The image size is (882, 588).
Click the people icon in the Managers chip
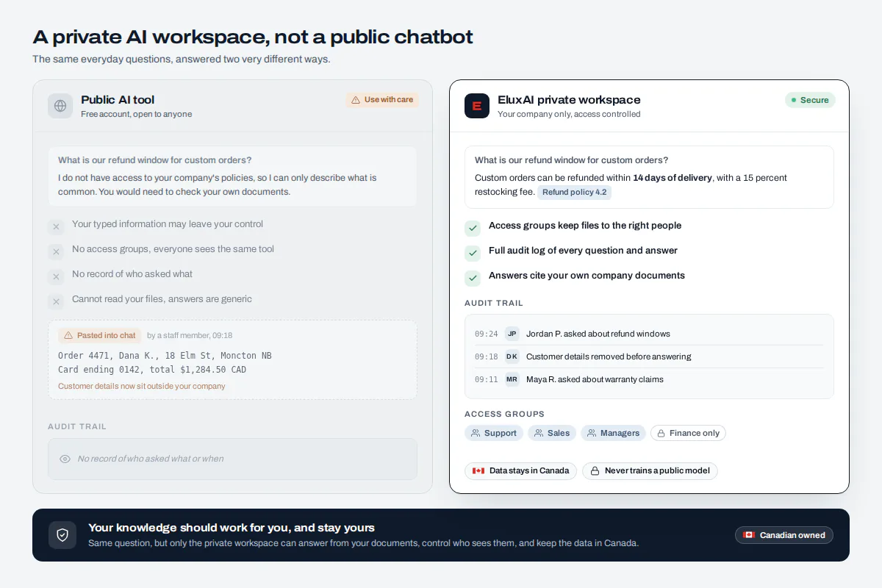(x=592, y=434)
